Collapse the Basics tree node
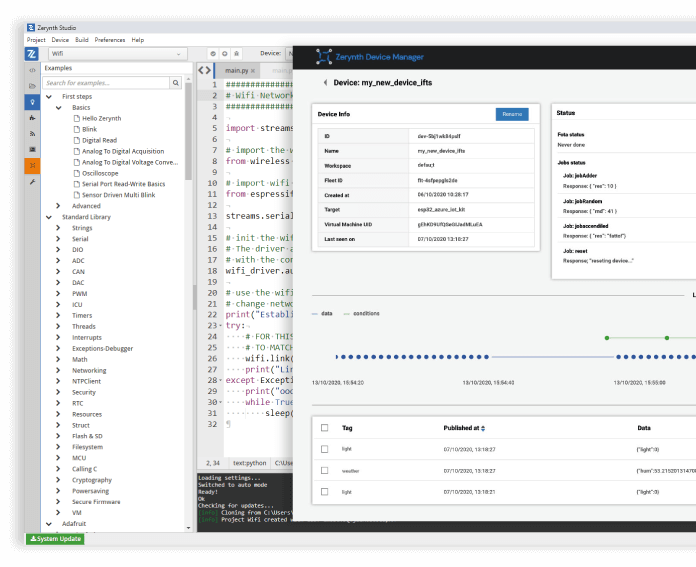 point(59,107)
